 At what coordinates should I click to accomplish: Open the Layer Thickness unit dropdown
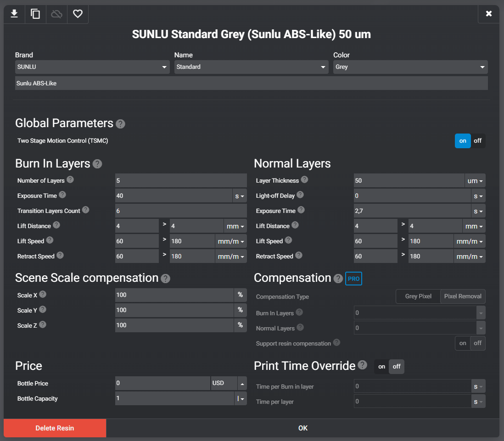[475, 181]
